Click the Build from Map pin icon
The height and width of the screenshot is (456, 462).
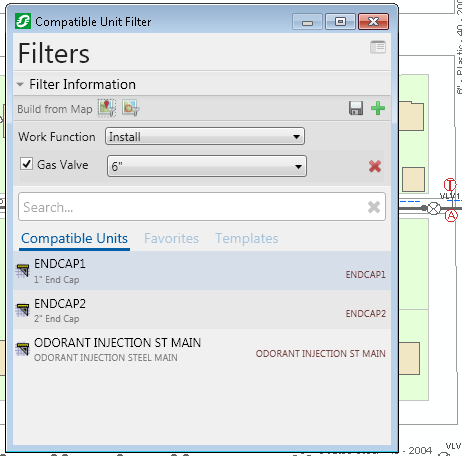[x=106, y=108]
